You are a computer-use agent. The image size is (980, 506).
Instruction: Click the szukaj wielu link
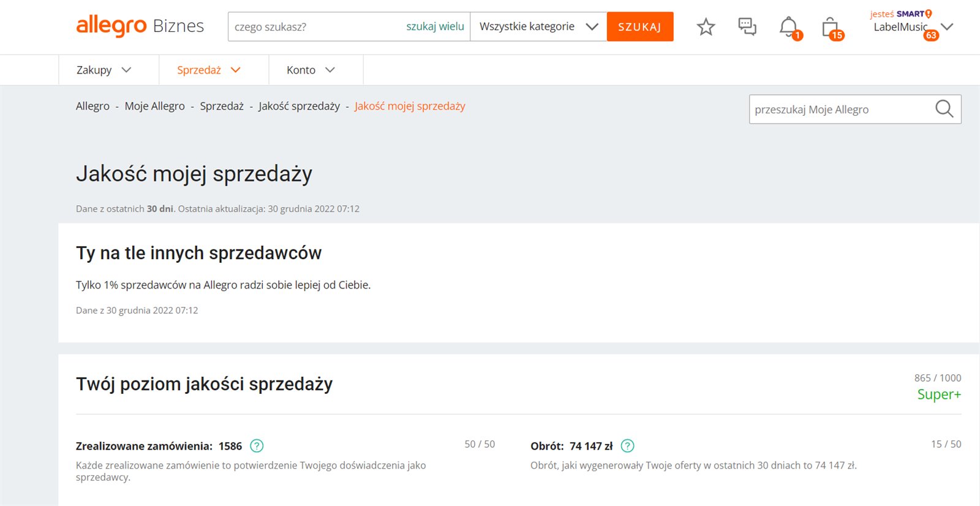[x=435, y=27]
